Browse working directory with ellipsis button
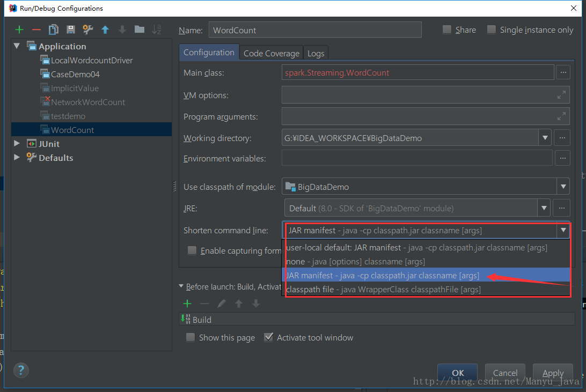586x392 pixels. [x=562, y=138]
